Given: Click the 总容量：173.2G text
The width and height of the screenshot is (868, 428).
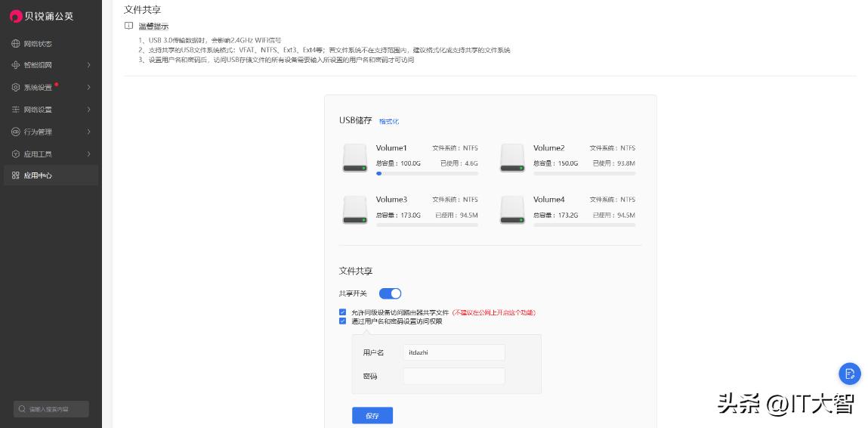Looking at the screenshot, I should tap(556, 215).
